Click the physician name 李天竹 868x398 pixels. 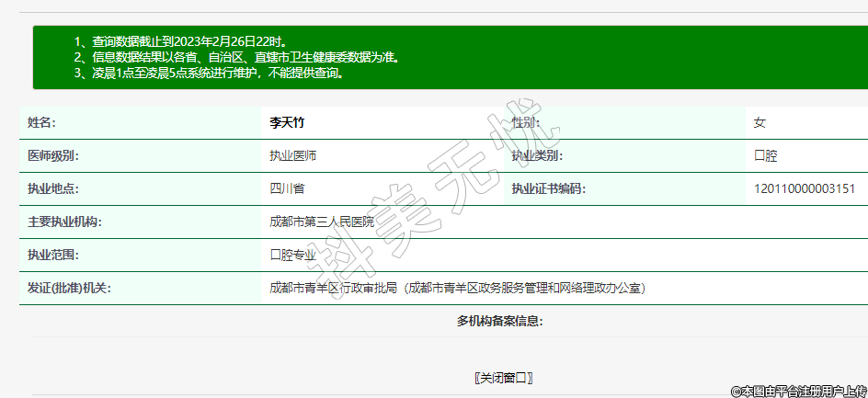click(286, 122)
